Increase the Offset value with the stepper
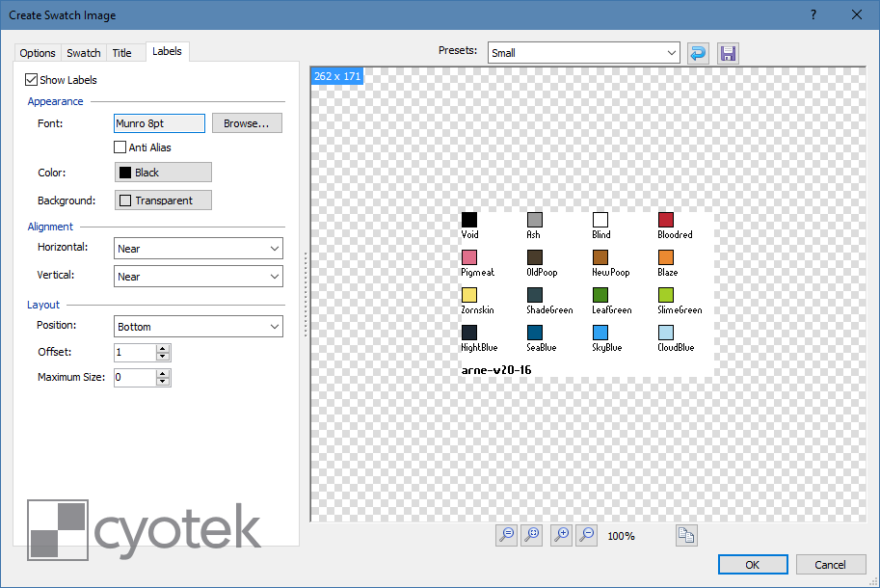 point(163,348)
